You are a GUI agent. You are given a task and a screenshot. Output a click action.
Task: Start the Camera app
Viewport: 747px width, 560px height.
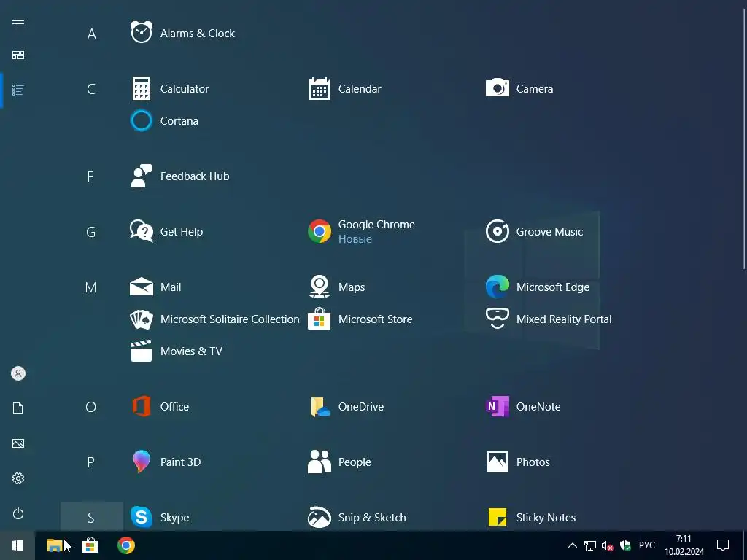(x=519, y=88)
